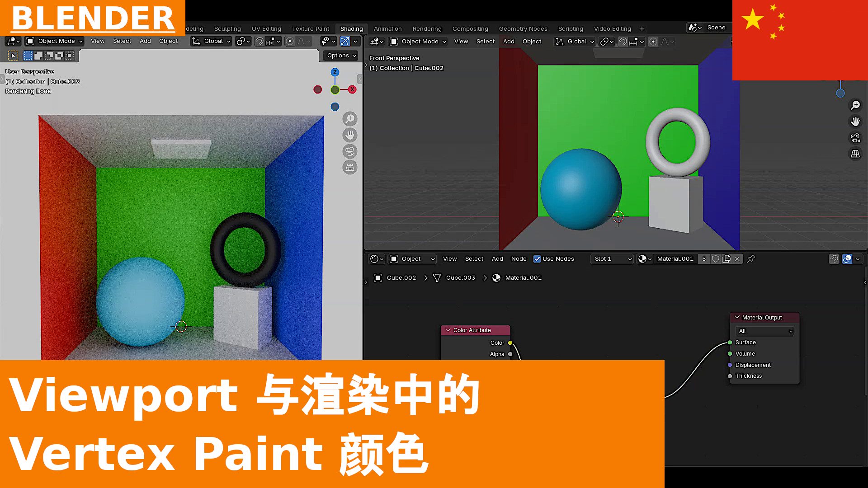Toggle node editor overlay button
This screenshot has width=868, height=488.
click(x=847, y=259)
